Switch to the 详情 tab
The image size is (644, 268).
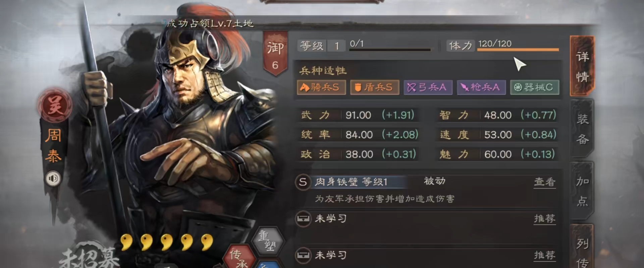point(583,66)
